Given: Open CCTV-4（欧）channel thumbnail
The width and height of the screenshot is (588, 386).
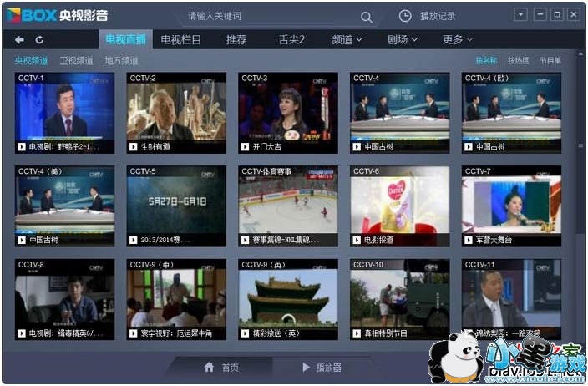Looking at the screenshot, I should 511,113.
